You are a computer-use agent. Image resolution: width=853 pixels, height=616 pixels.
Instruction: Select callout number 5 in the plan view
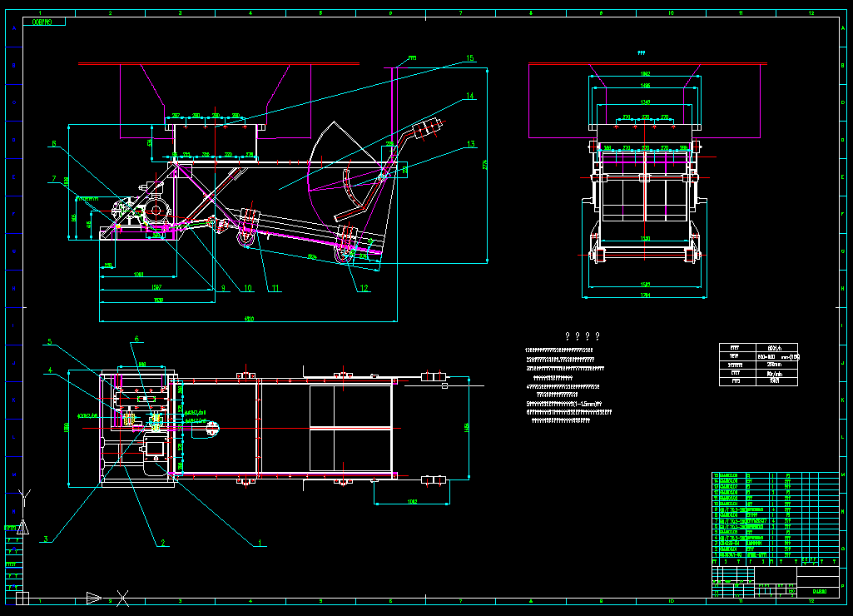pyautogui.click(x=49, y=342)
